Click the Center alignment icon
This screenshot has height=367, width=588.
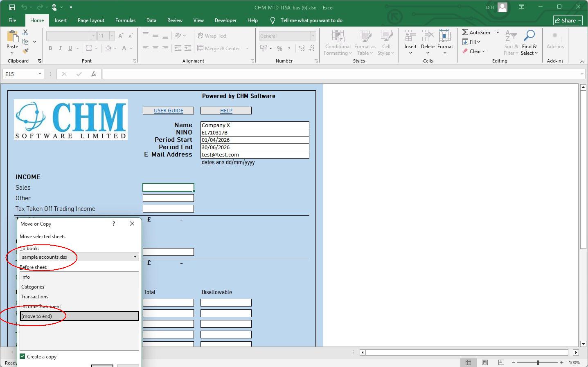point(155,48)
